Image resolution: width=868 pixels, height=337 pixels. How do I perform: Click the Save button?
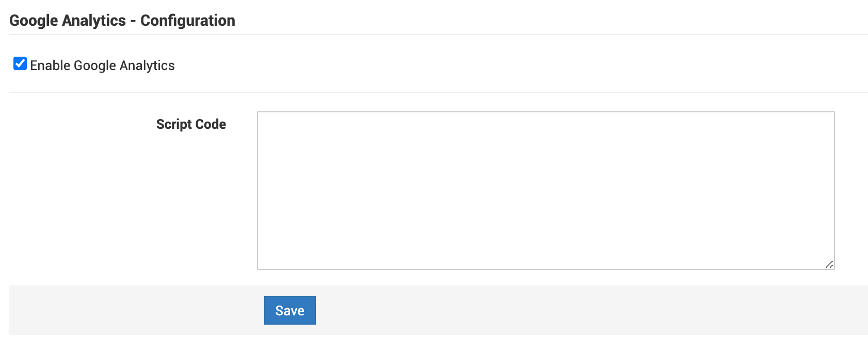pos(290,310)
